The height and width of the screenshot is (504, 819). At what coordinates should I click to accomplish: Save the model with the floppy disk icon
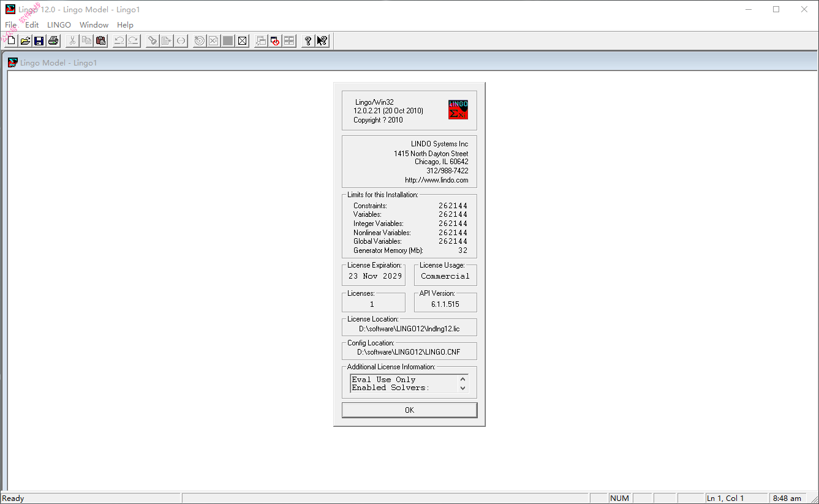tap(39, 41)
